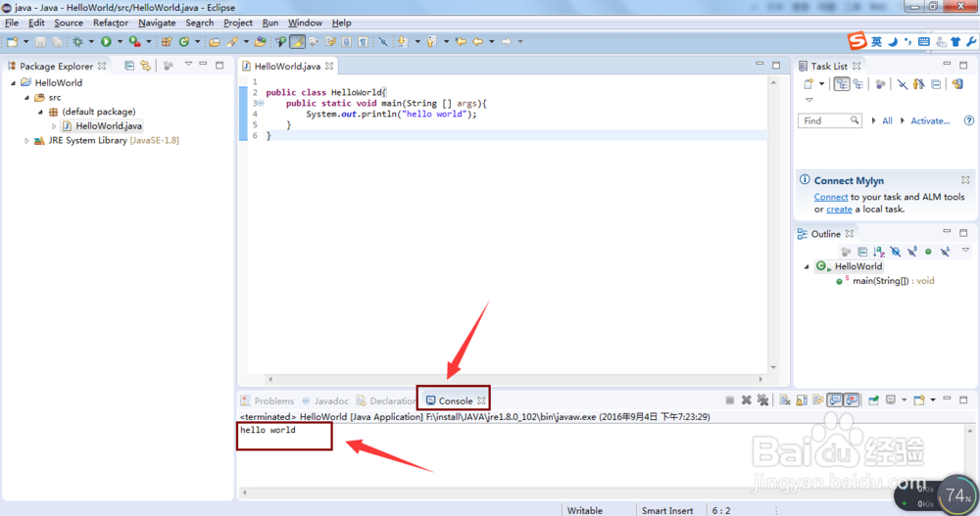Click the New Java Package icon
This screenshot has width=980, height=516.
(167, 42)
